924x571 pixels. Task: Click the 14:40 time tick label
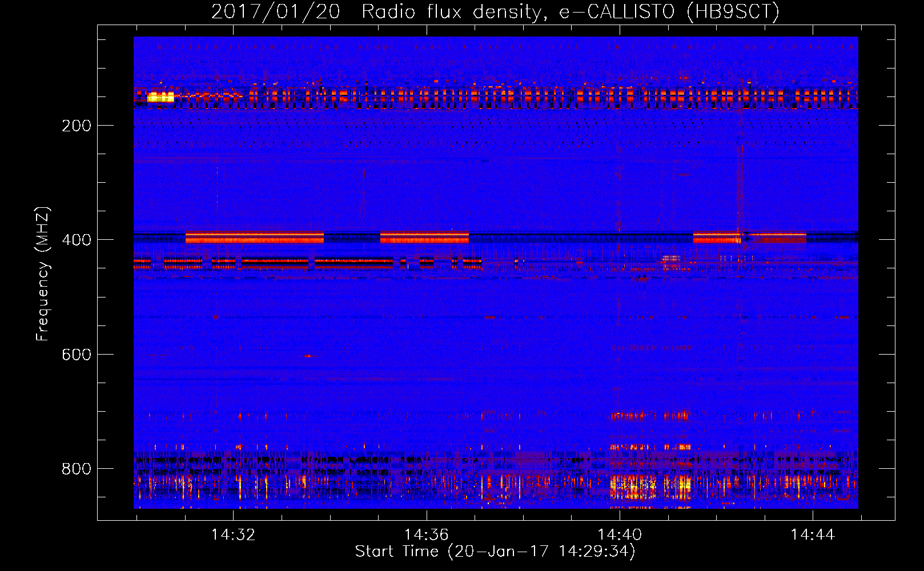click(x=620, y=535)
